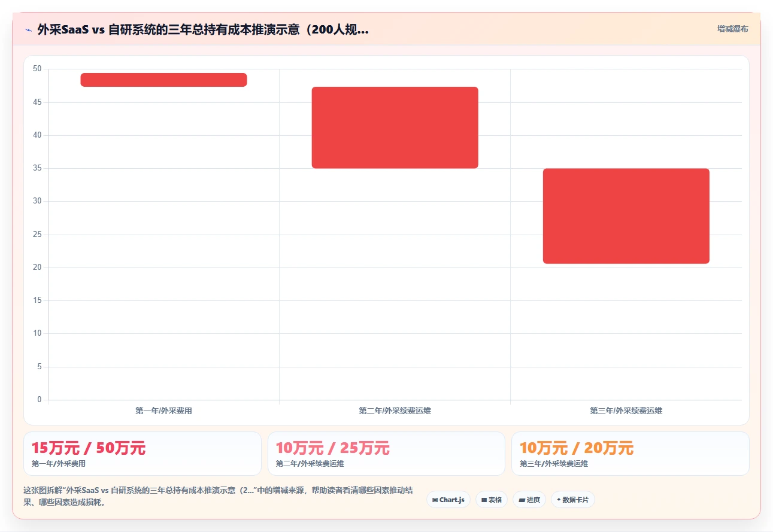Screen dimensions: 773x532
Task: Click x-axis label 第三年/外采续费运维
Action: [x=626, y=411]
